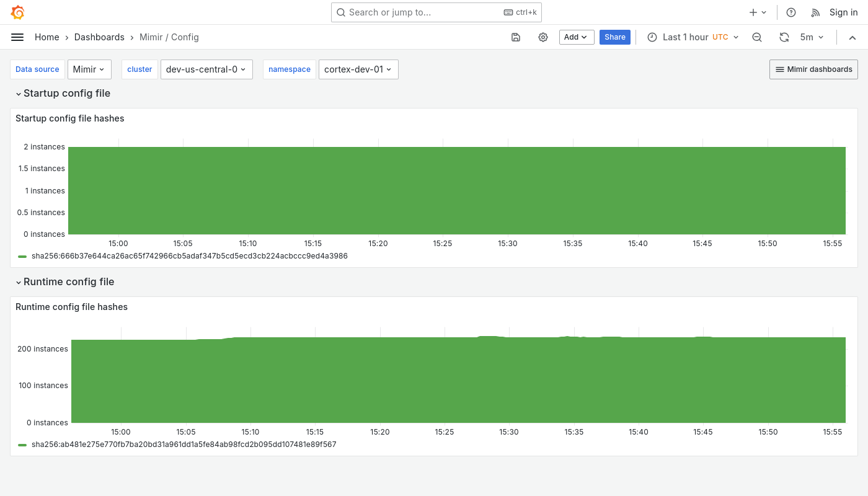
Task: Click the Share button
Action: (x=615, y=37)
